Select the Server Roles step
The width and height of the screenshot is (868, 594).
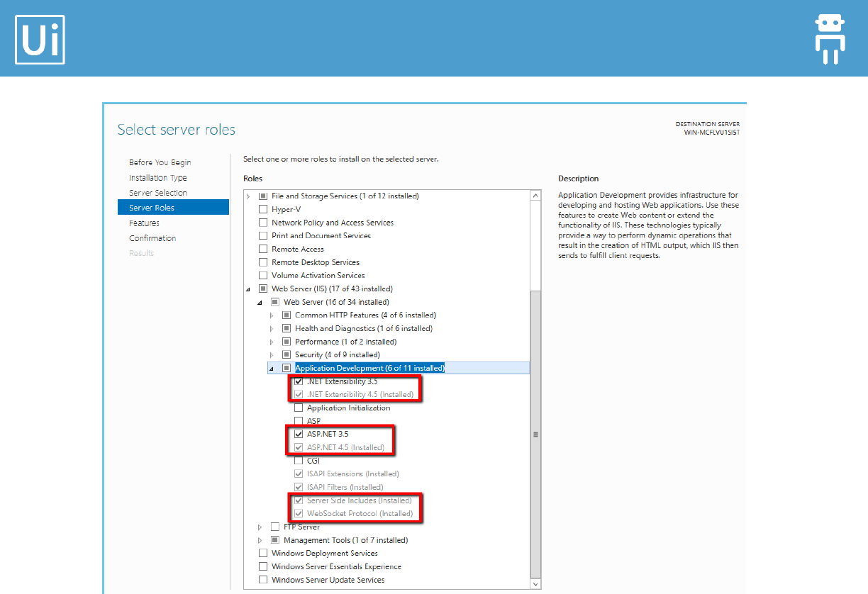[173, 208]
